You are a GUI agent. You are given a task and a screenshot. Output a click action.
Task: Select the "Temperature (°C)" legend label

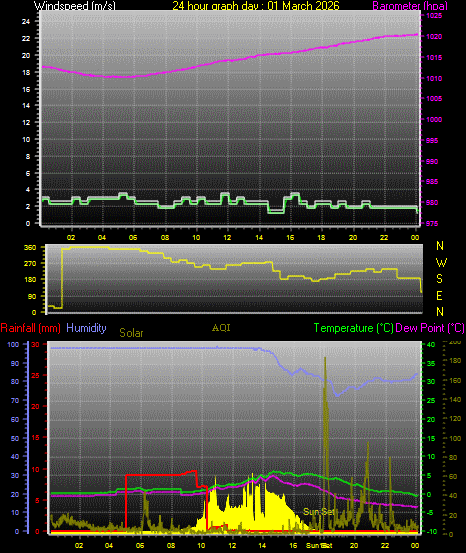353,328
